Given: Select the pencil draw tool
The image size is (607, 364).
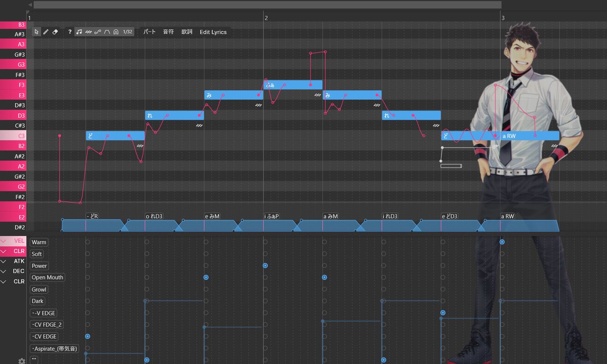Looking at the screenshot, I should (46, 32).
